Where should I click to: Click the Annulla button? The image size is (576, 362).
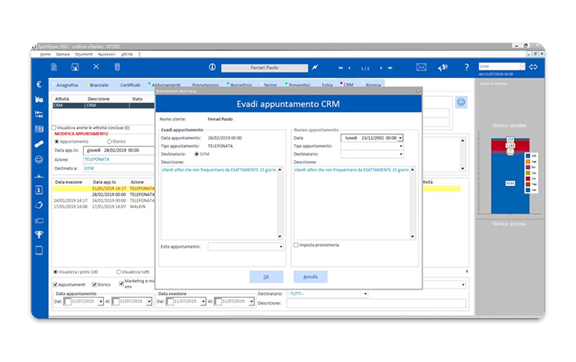pyautogui.click(x=310, y=277)
